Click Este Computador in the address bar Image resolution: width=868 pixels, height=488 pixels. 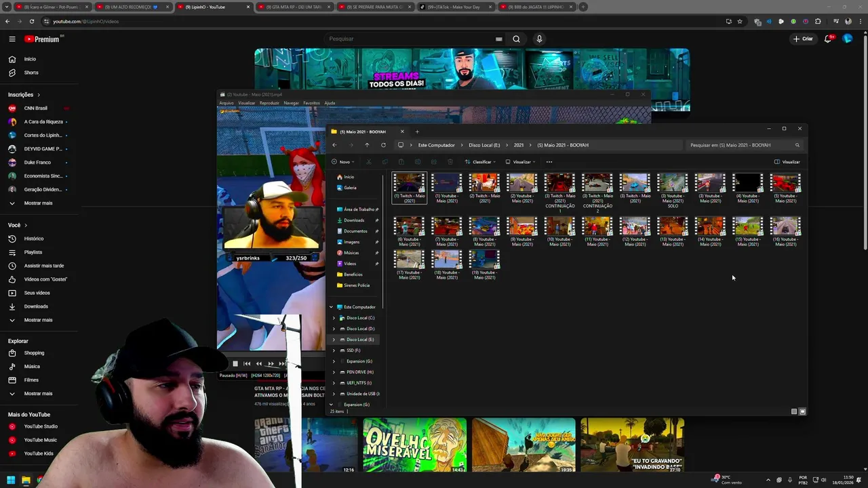coord(437,145)
